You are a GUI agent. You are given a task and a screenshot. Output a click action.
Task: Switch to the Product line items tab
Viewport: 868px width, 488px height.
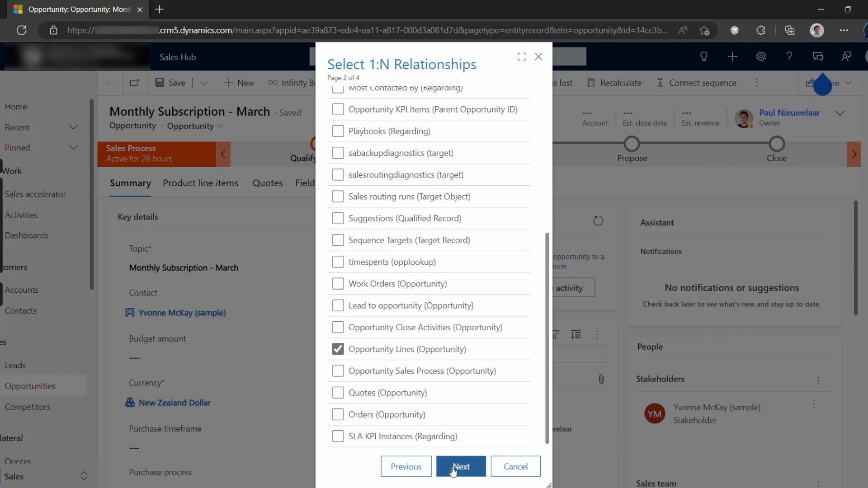point(200,183)
